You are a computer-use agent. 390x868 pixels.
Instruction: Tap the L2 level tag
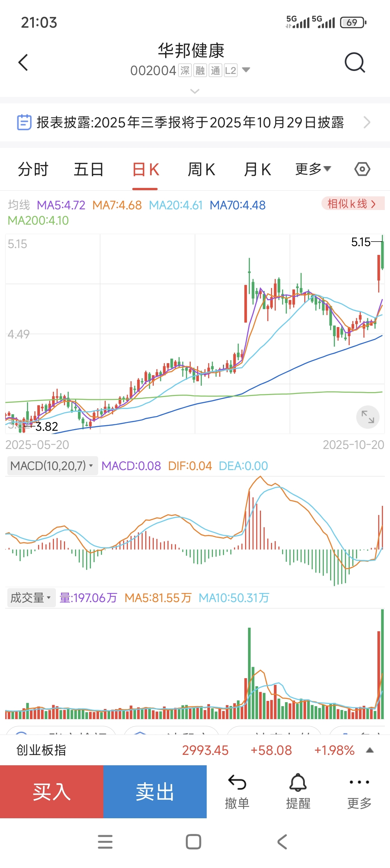(x=231, y=71)
